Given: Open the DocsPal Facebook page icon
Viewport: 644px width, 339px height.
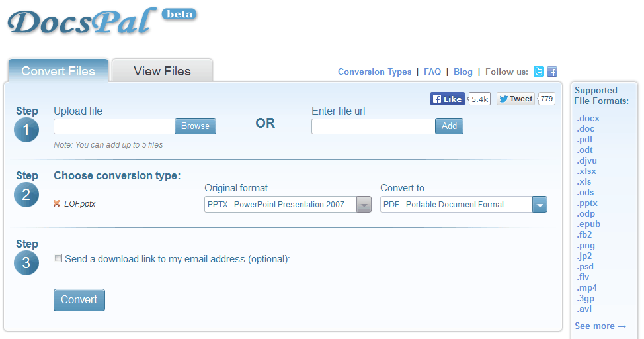Looking at the screenshot, I should click(552, 72).
